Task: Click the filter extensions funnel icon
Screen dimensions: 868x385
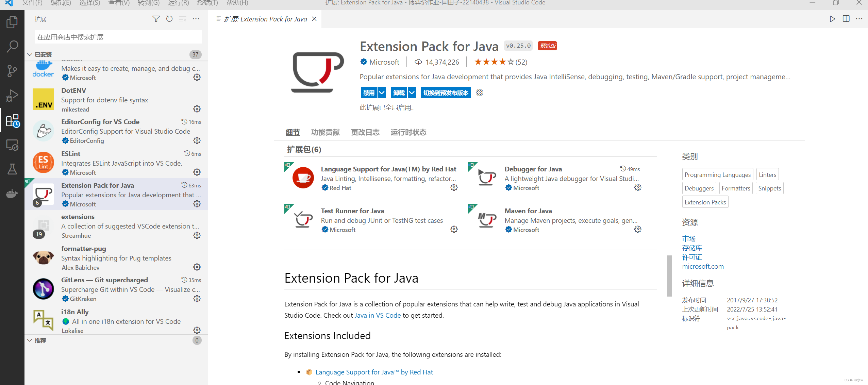Action: tap(156, 19)
